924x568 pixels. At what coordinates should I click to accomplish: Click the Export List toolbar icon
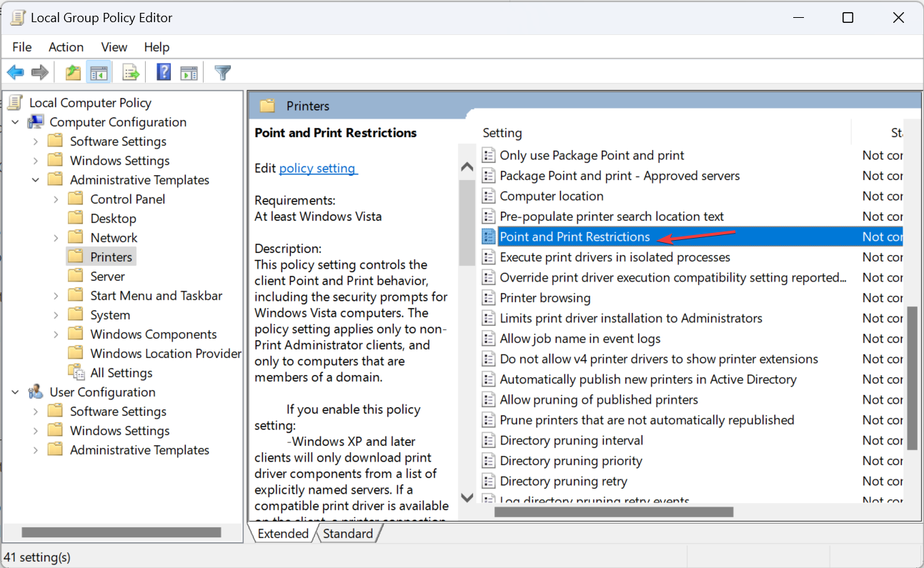click(131, 72)
